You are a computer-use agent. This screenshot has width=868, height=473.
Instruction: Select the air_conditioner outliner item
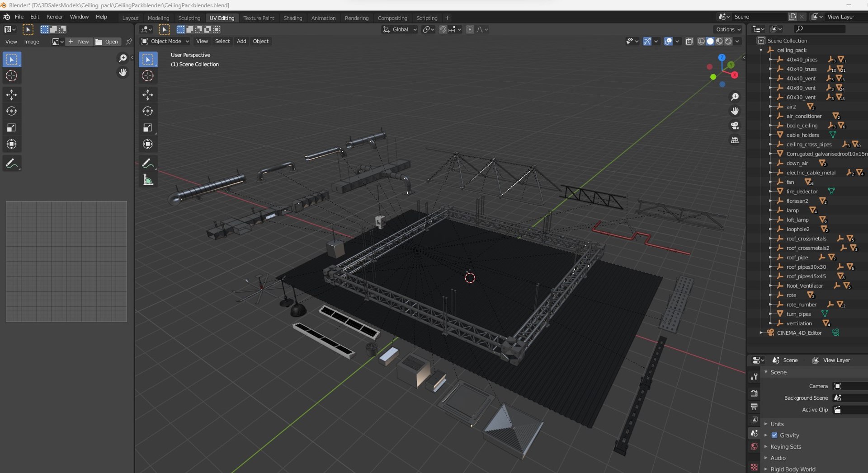(x=804, y=116)
